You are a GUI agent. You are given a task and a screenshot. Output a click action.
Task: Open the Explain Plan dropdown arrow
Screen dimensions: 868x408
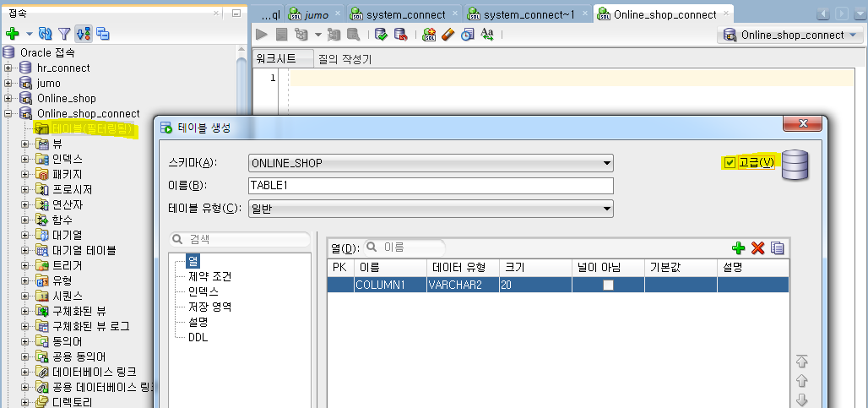pyautogui.click(x=317, y=35)
